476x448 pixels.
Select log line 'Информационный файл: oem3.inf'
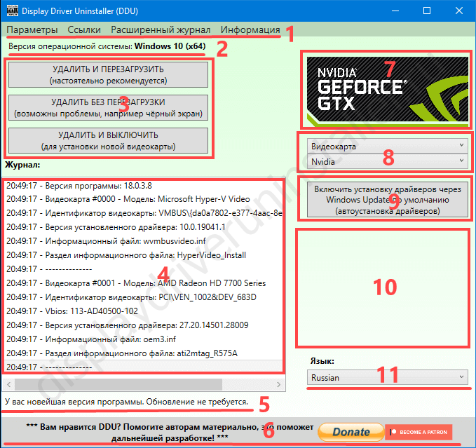(x=144, y=339)
